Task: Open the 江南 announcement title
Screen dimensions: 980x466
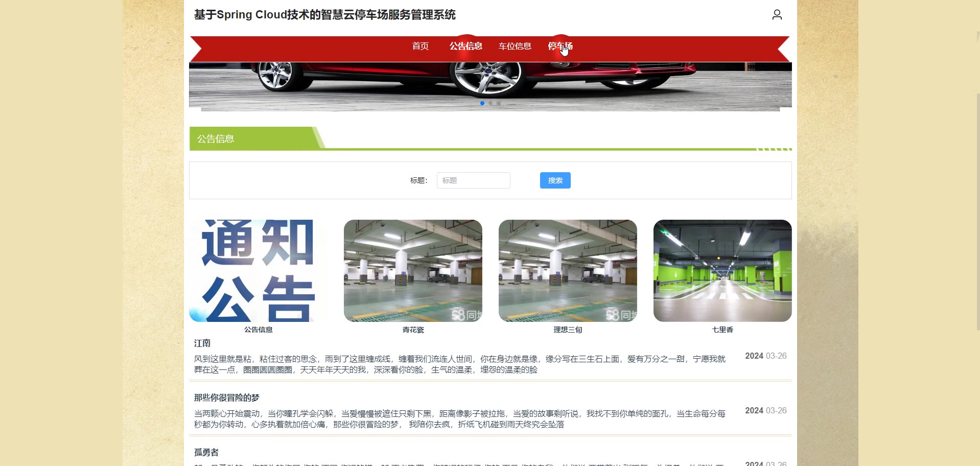Action: pyautogui.click(x=202, y=343)
